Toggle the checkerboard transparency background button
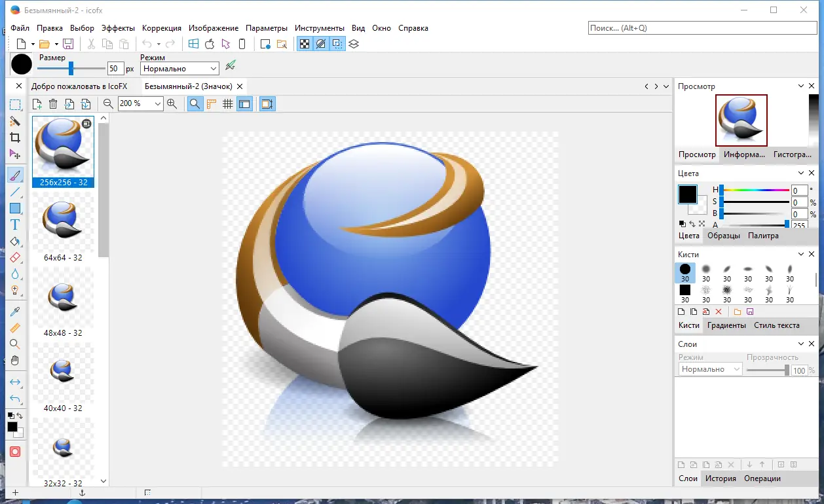 305,44
